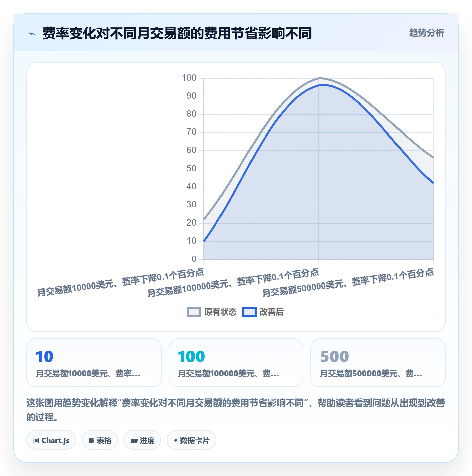Select the 数据卡片 tag

point(191,440)
